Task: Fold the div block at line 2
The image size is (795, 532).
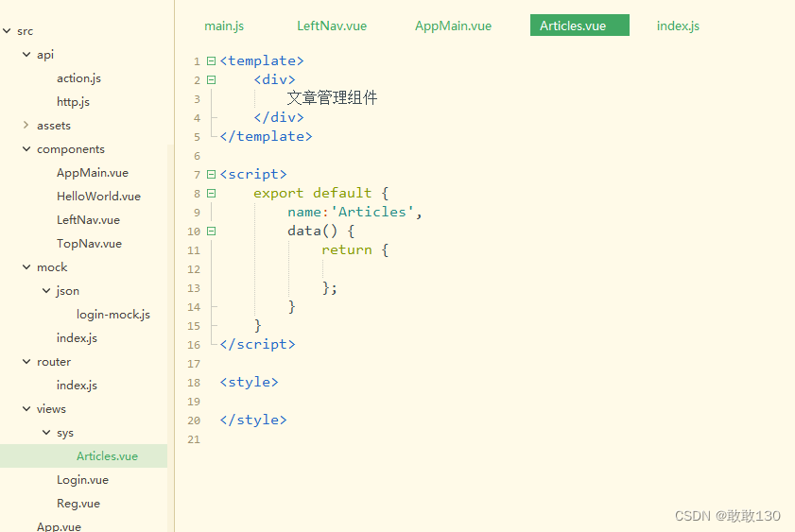Action: point(212,79)
